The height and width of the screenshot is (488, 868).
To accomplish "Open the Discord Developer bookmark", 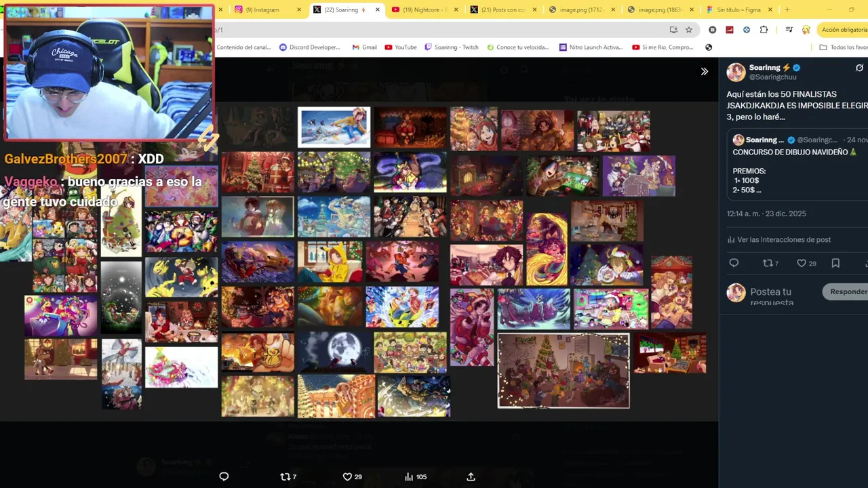I will (x=309, y=47).
